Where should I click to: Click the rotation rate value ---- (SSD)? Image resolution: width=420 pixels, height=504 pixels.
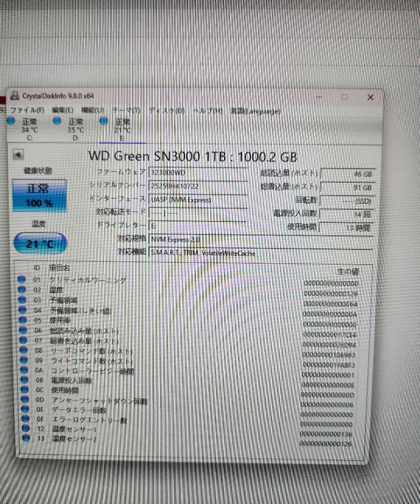(x=347, y=201)
